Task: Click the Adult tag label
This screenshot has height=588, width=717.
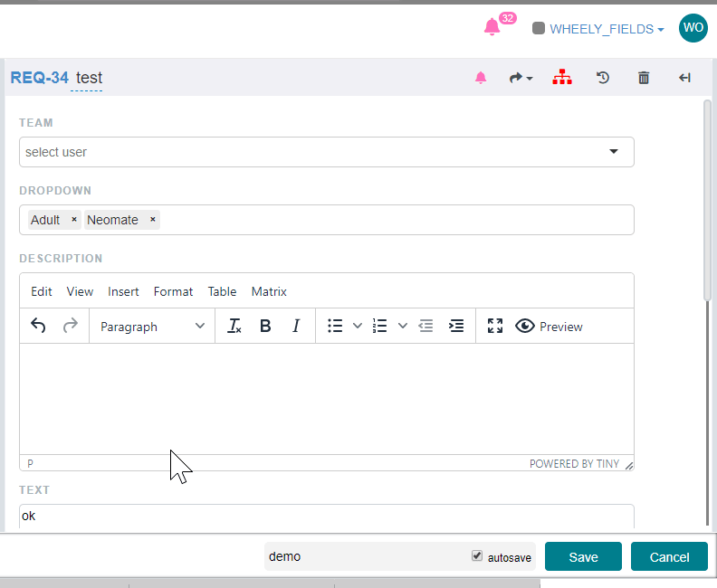Action: coord(45,220)
